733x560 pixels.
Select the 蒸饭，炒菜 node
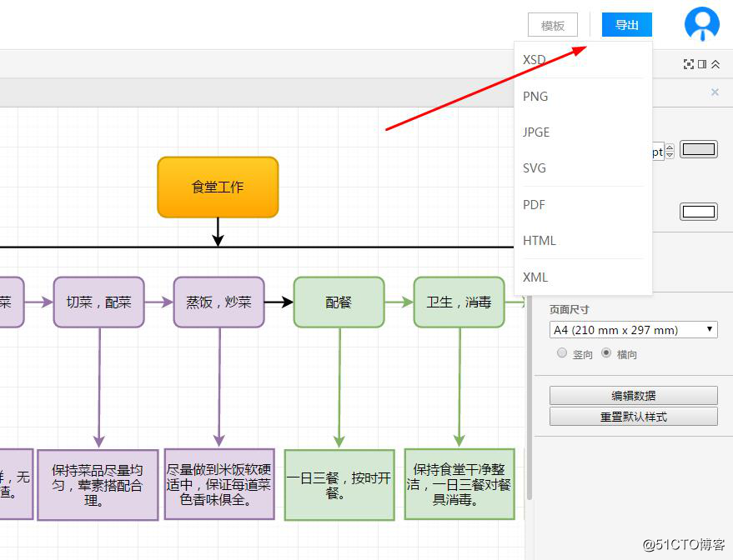pos(218,302)
